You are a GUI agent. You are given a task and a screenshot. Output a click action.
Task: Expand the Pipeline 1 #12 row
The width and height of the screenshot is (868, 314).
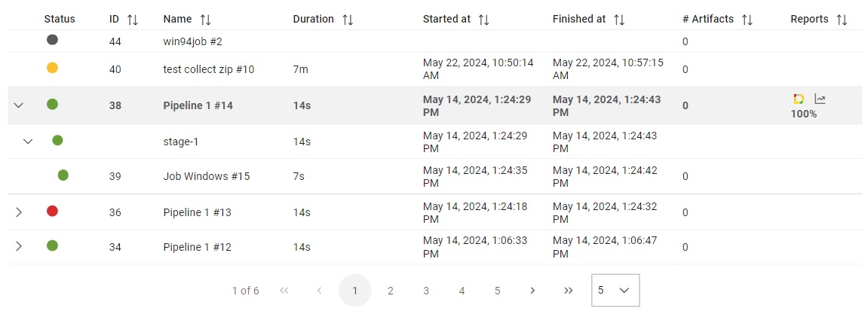(x=19, y=246)
